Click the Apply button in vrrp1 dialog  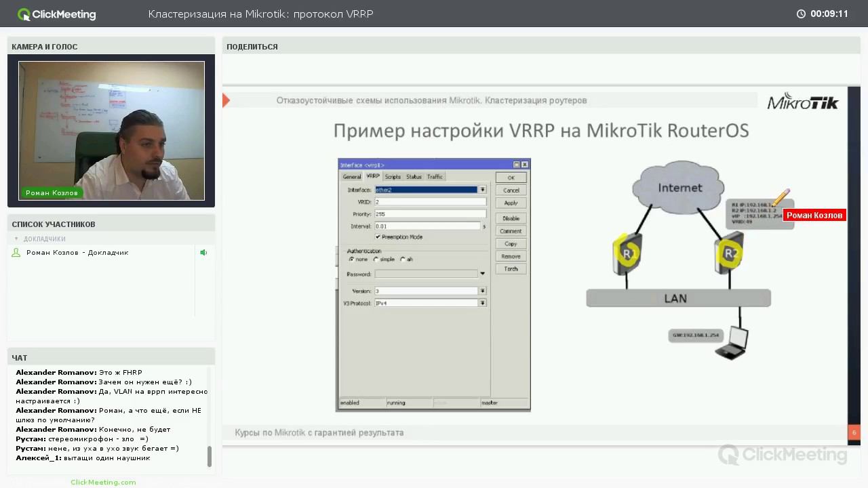click(x=511, y=203)
